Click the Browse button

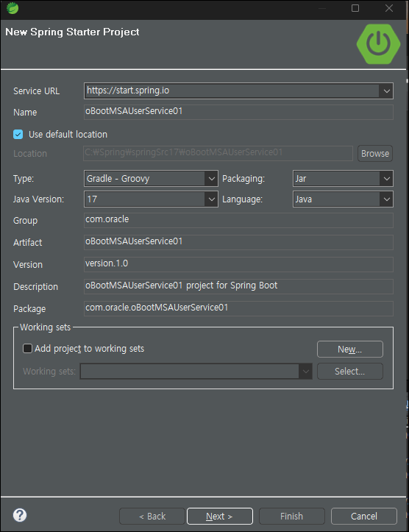pos(375,153)
